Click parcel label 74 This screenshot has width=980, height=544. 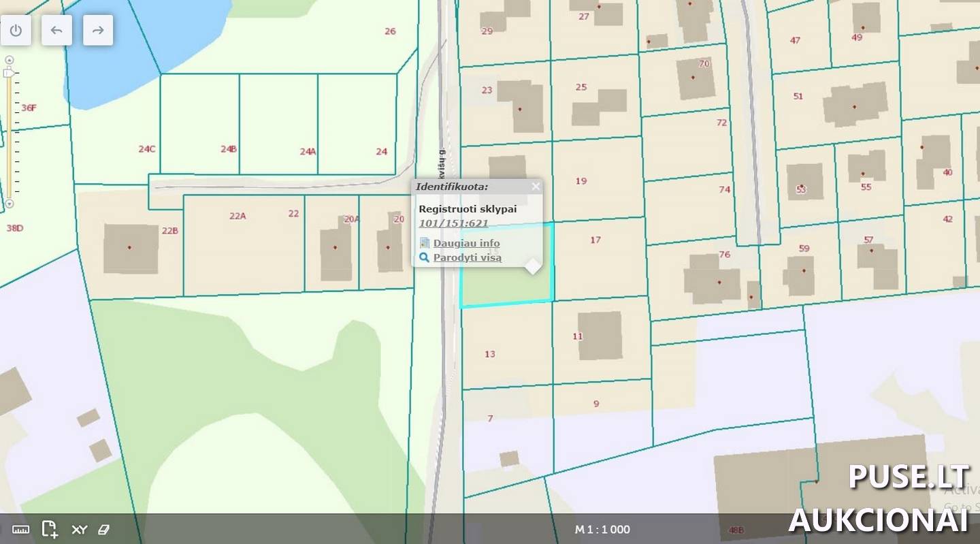[x=724, y=189]
